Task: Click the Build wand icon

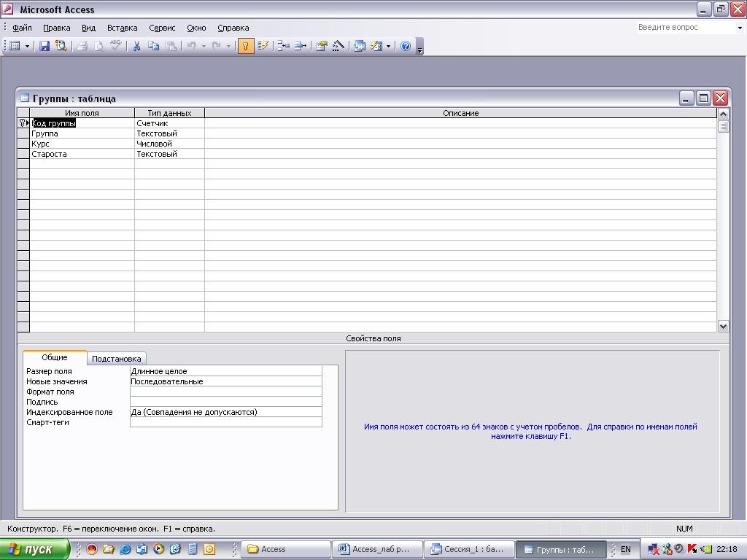Action: pos(338,46)
